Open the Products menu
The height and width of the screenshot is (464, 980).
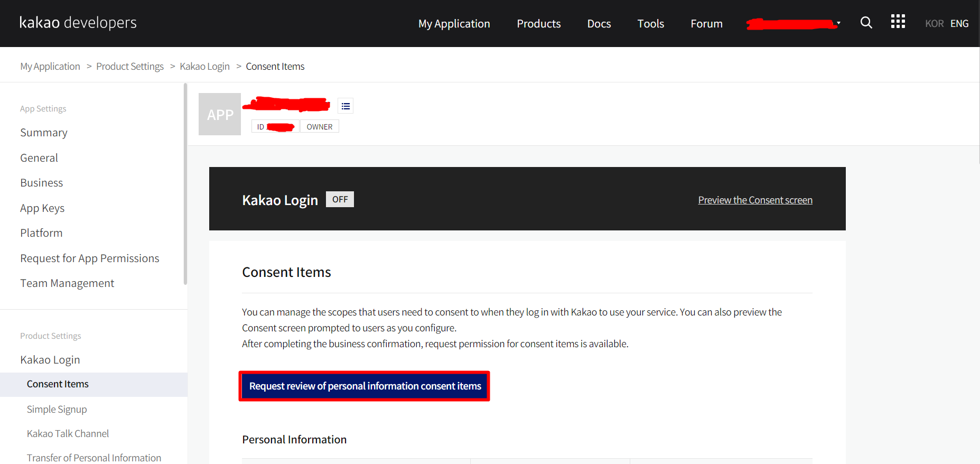click(x=538, y=24)
